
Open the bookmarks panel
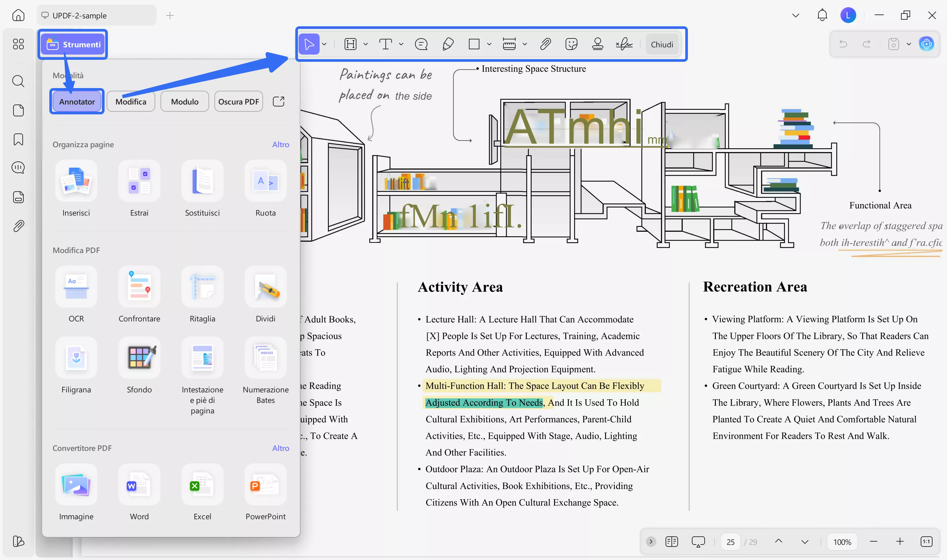[x=18, y=139]
